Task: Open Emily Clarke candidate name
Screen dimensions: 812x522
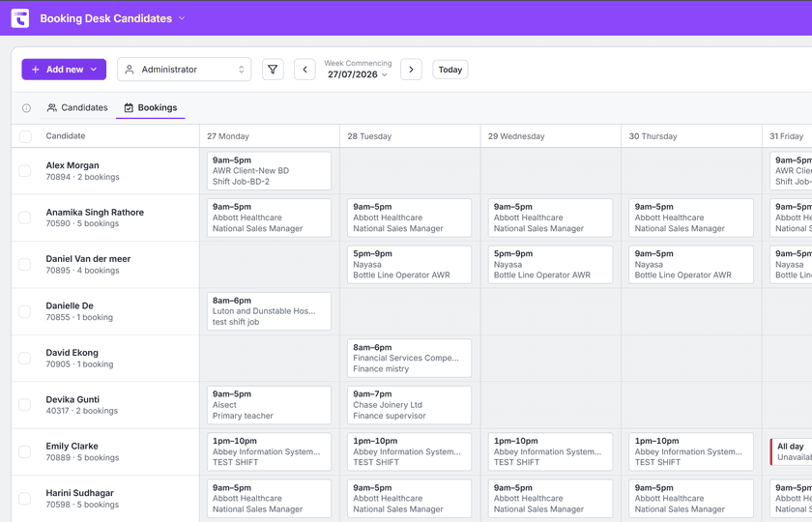Action: [72, 446]
